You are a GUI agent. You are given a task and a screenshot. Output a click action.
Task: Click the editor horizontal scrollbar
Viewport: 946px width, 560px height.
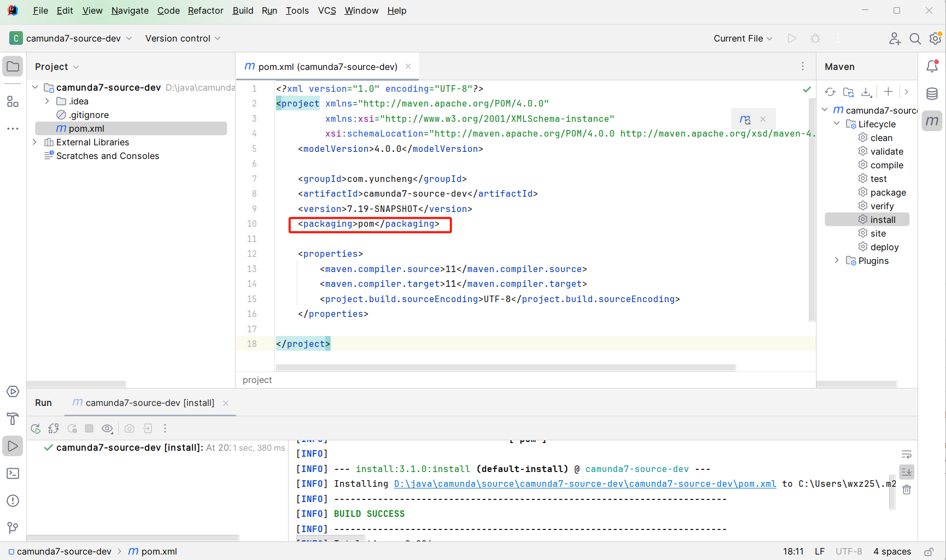(x=506, y=368)
